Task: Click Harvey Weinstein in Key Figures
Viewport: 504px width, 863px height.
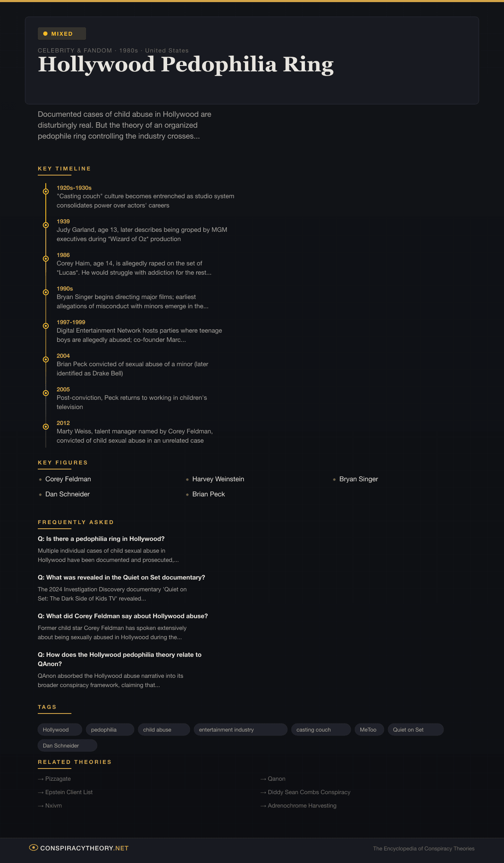Action: (218, 479)
